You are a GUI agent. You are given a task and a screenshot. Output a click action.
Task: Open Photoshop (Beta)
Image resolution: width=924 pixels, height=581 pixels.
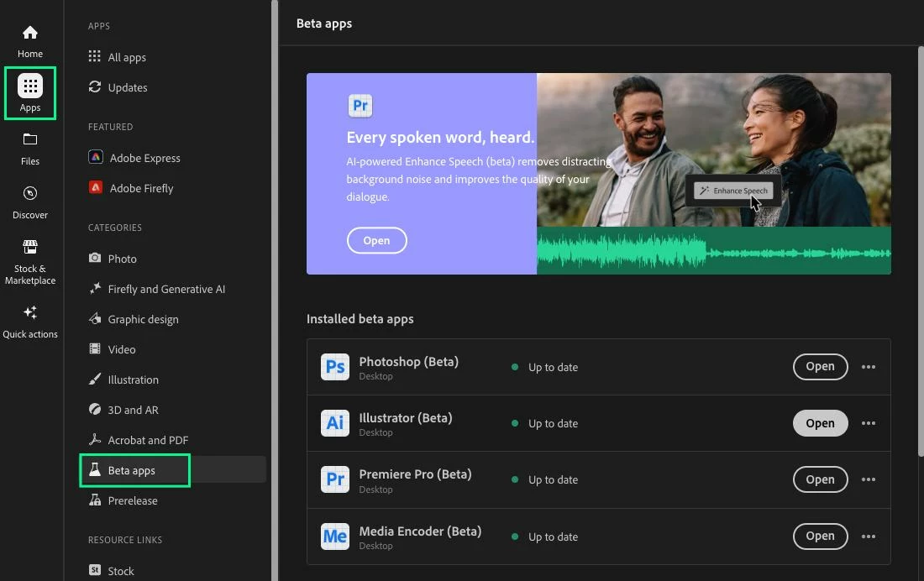pos(820,367)
